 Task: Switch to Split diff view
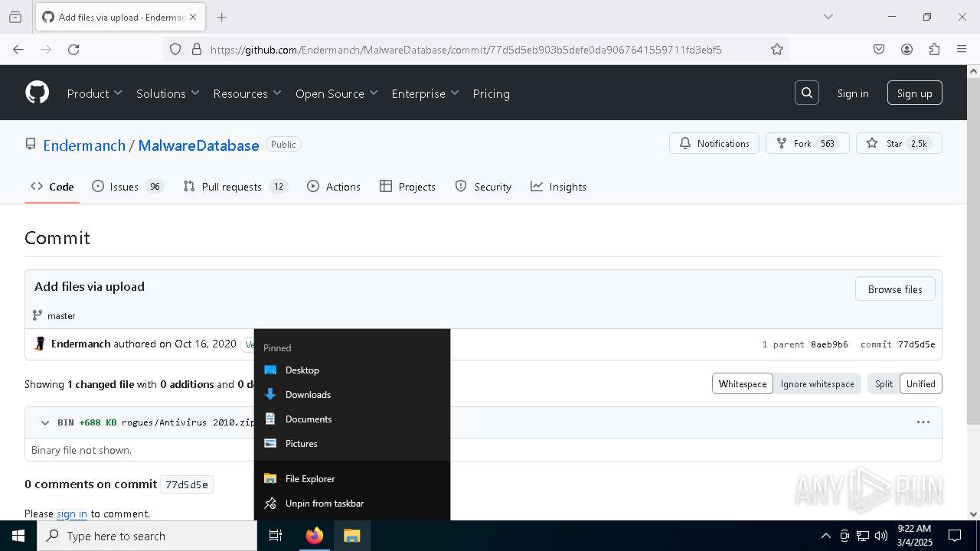[x=884, y=383]
